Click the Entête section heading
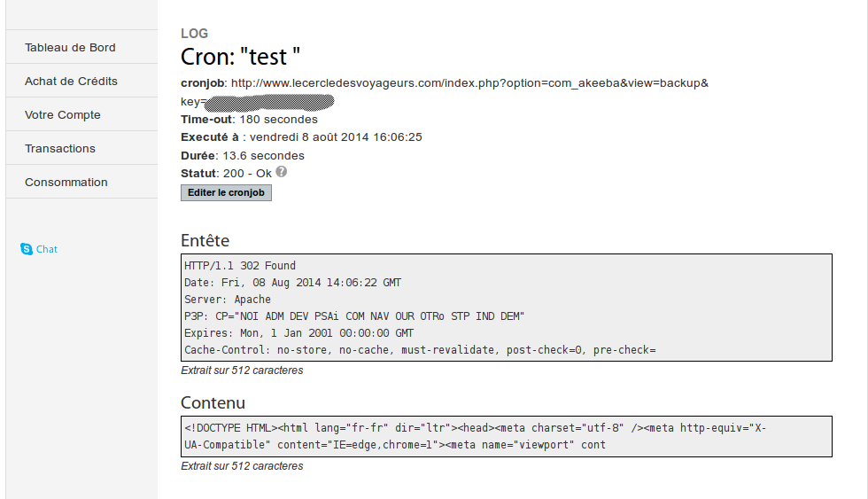The height and width of the screenshot is (499, 868). pos(205,240)
